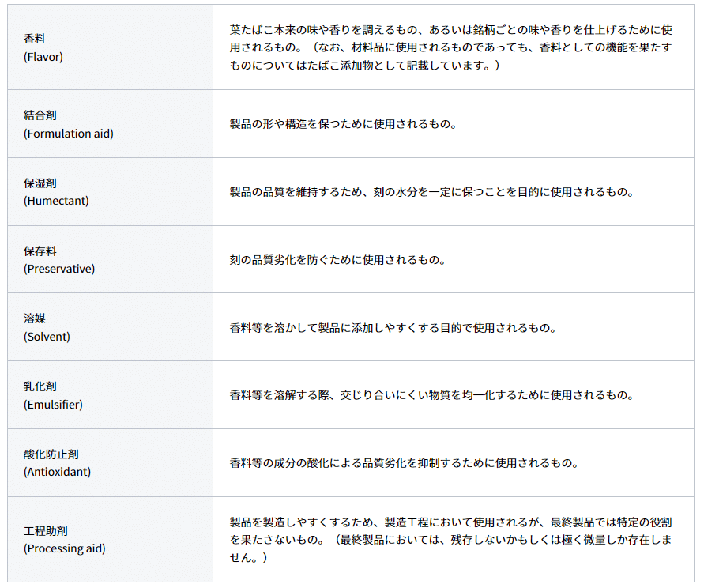Select the Emulsifier description 香料等を溶解する際

pyautogui.click(x=431, y=395)
